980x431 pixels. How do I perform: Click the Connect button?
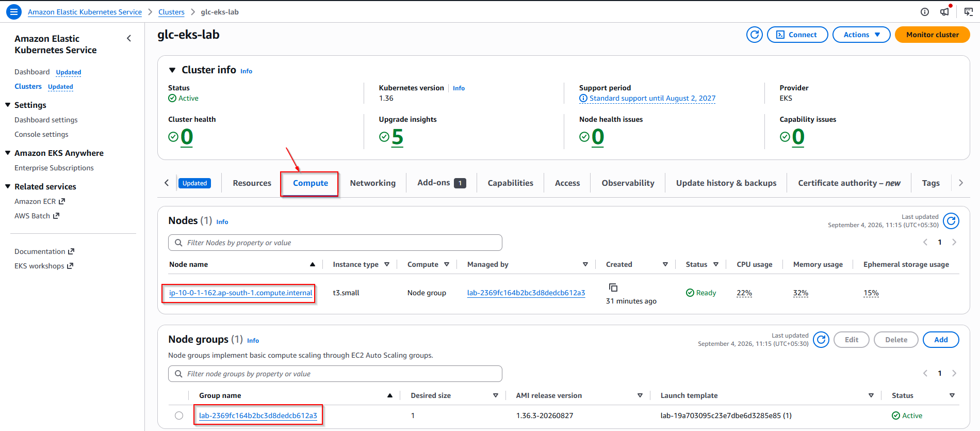pos(797,35)
